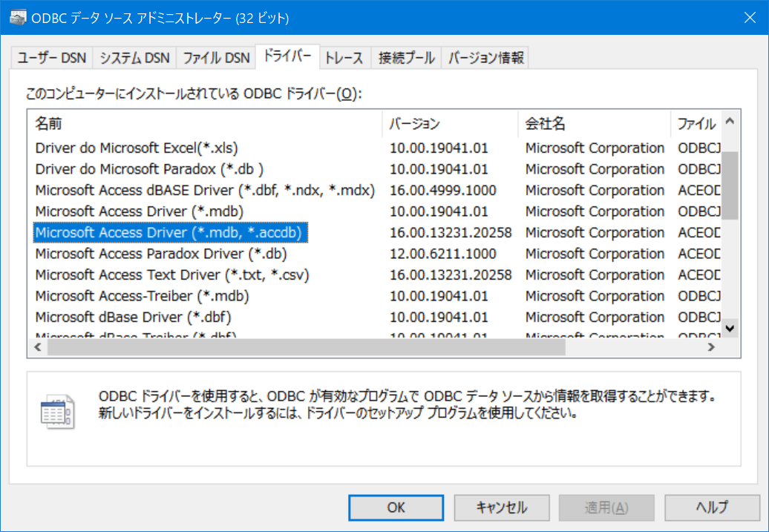
Task: Sort by the 名前 column header
Action: coord(205,124)
